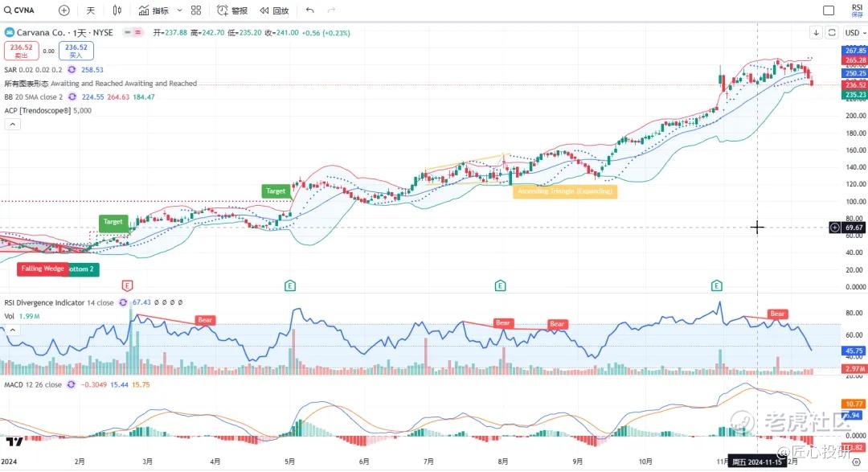868x472 pixels.
Task: Click the 69.67 crosshair price label
Action: (854, 228)
